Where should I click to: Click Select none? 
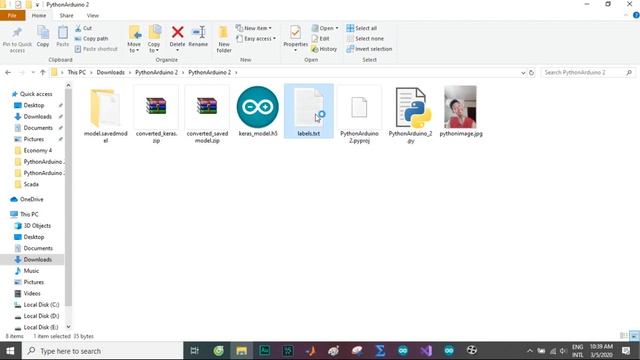[x=365, y=38]
